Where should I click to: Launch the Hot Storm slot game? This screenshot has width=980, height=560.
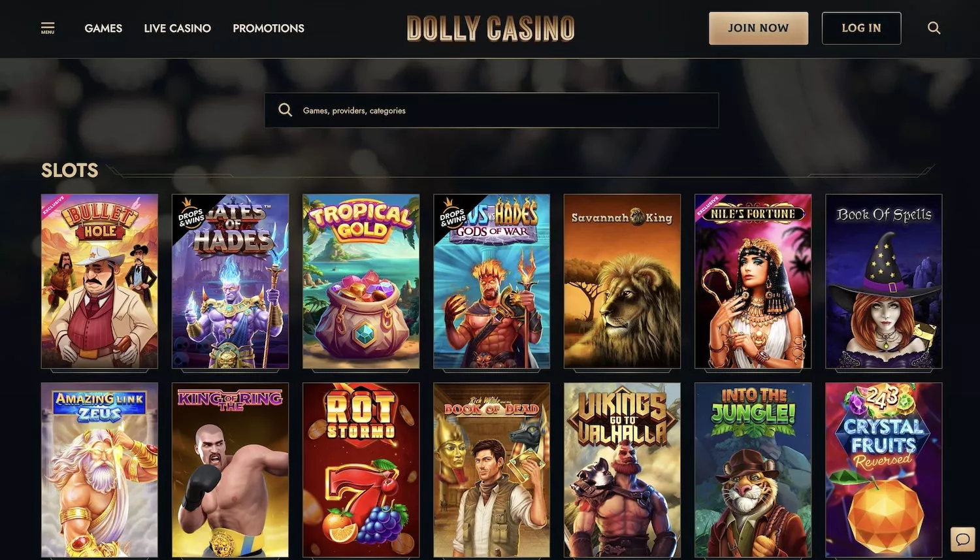361,470
